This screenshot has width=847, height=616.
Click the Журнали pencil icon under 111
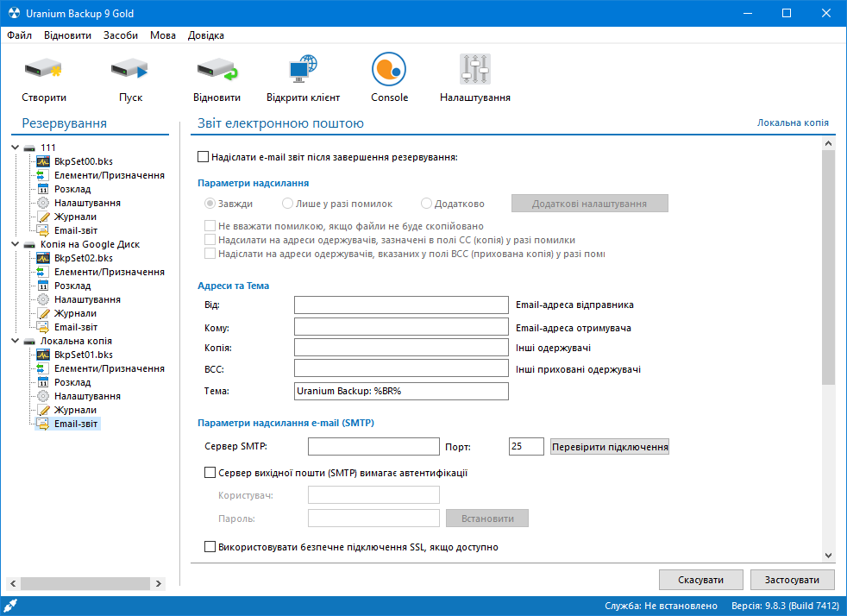point(43,217)
